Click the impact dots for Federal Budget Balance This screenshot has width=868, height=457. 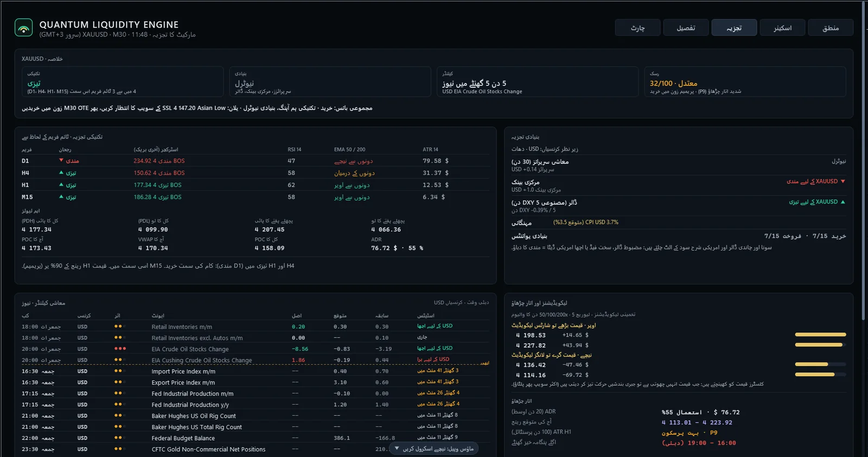point(120,437)
